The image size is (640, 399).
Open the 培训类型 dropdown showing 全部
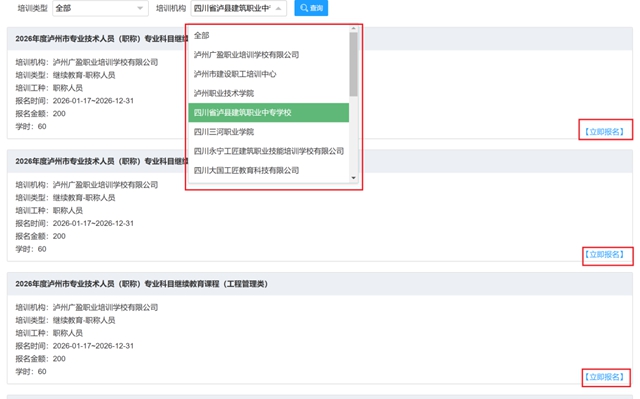click(x=100, y=8)
